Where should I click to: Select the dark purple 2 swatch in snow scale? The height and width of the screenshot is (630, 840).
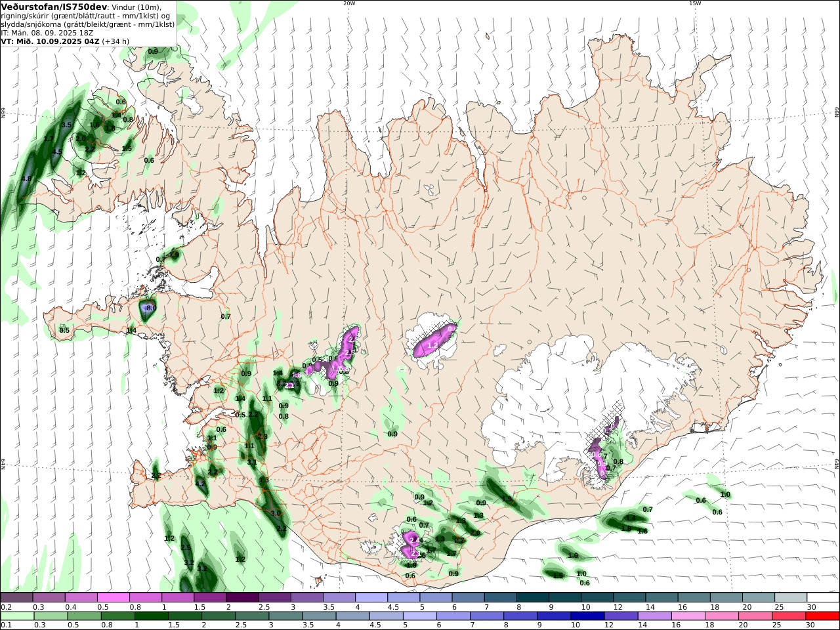point(241,597)
